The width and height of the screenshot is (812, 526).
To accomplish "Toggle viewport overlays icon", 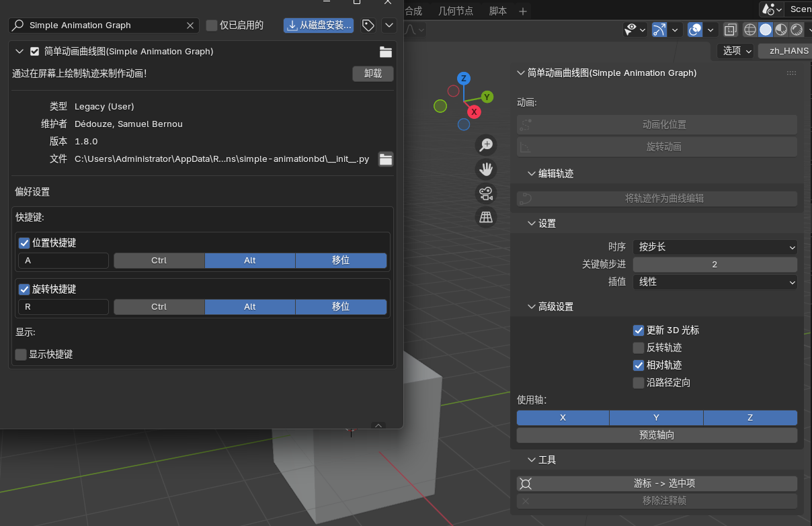I will 695,30.
